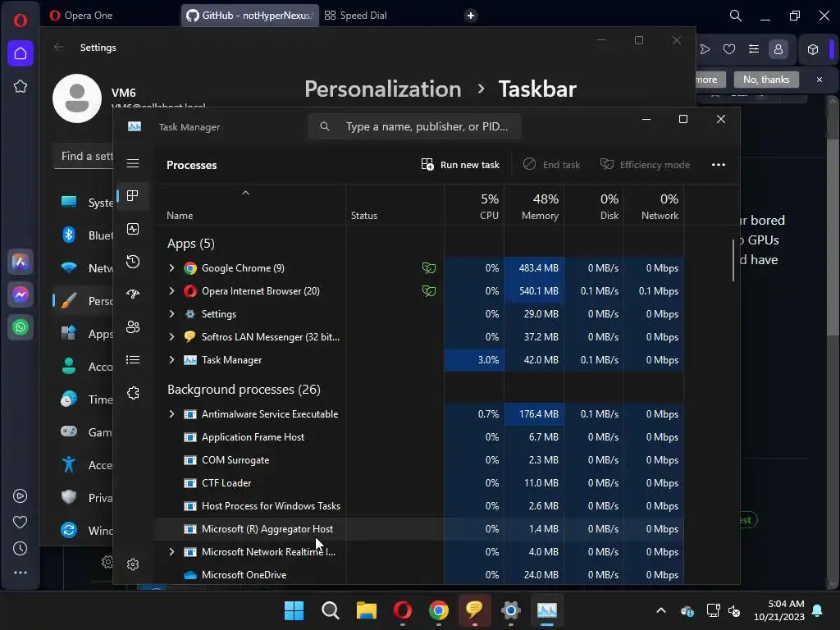
Task: Sort processes by Disk column
Action: (594, 206)
